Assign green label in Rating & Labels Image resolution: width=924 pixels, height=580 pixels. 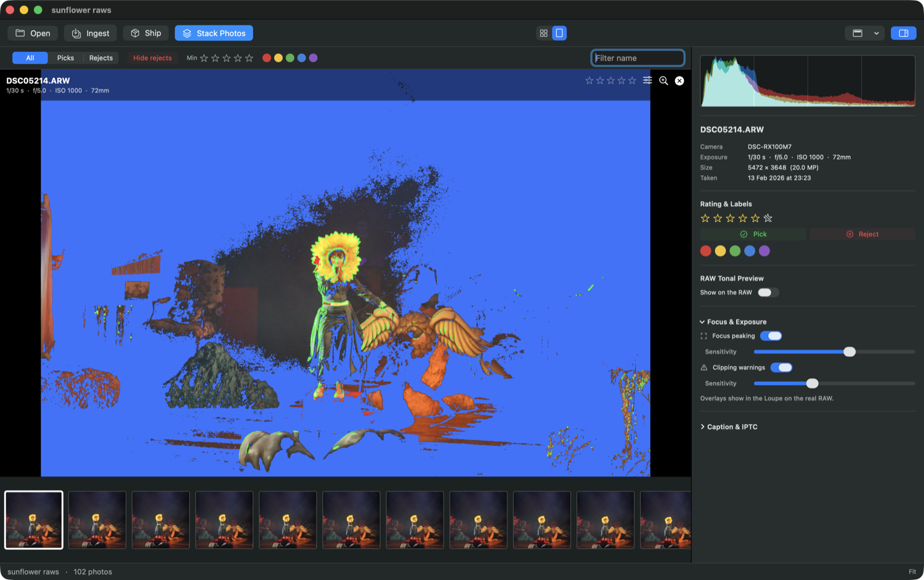[x=735, y=251]
